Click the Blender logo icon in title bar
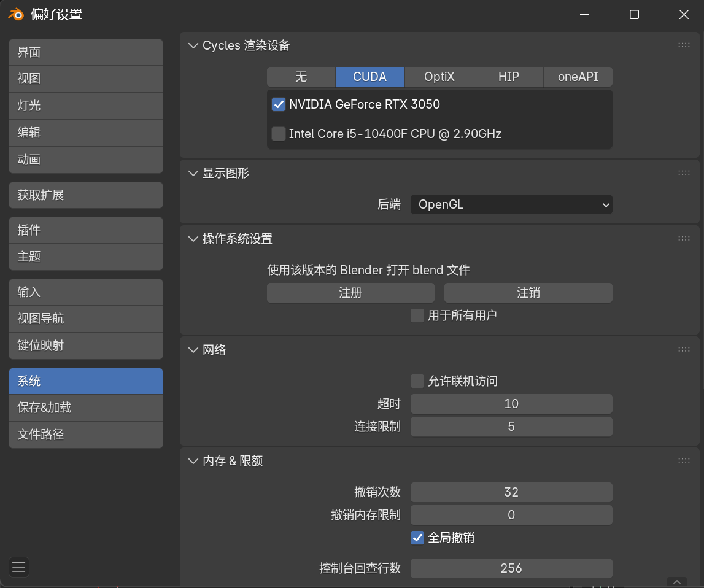Screen dimensions: 704x588 [16, 14]
